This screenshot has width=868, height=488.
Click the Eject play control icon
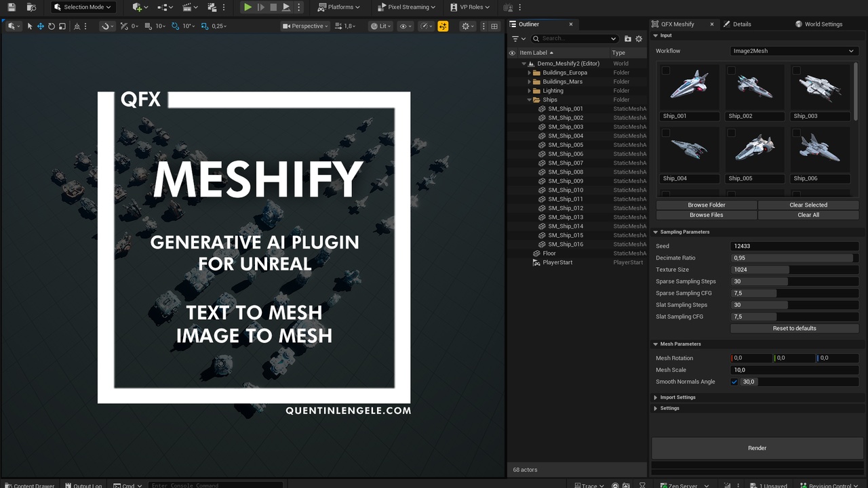[x=286, y=7]
